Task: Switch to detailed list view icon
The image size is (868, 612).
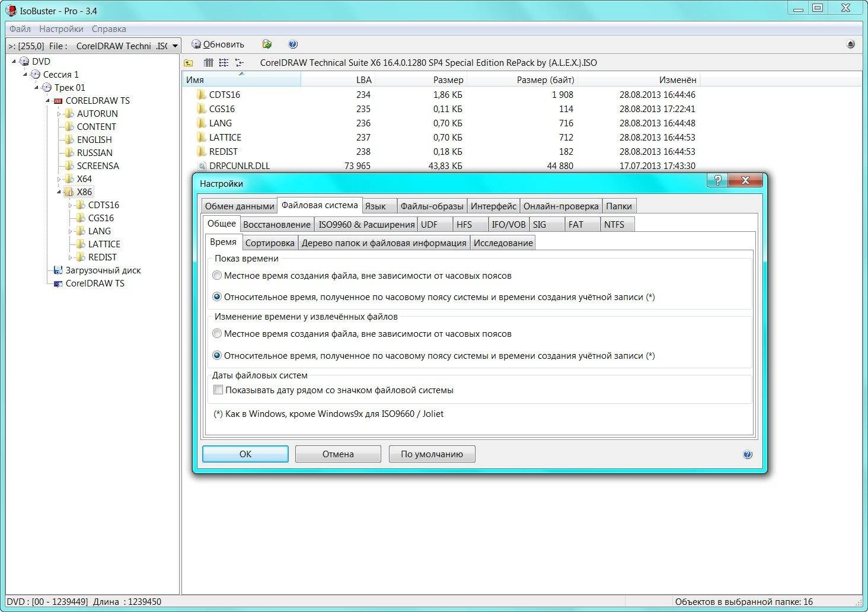Action: (x=209, y=63)
